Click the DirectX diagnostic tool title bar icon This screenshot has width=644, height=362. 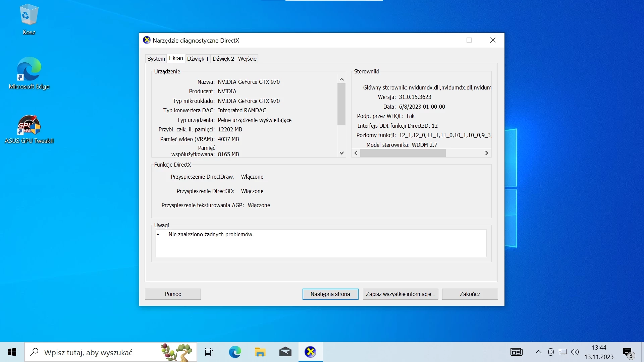tap(147, 40)
